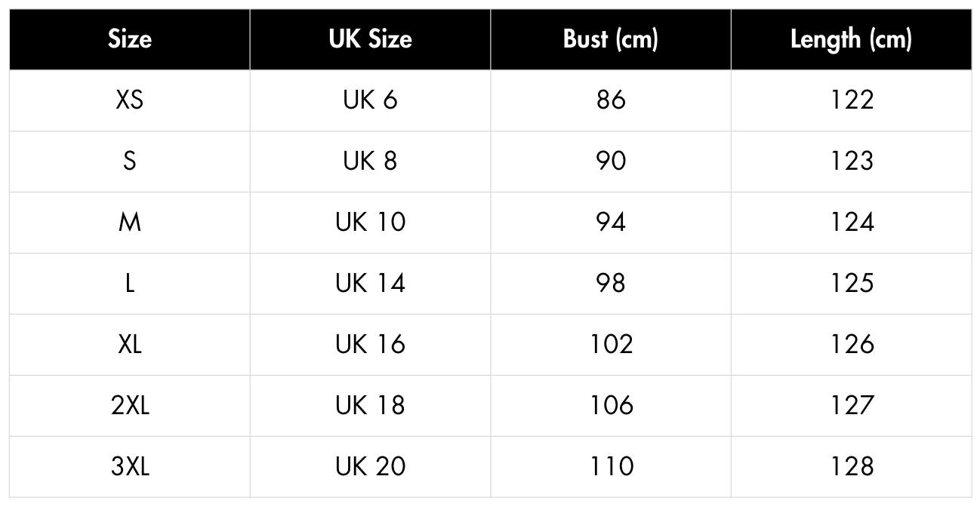Select the UK 18 cell

[370, 406]
